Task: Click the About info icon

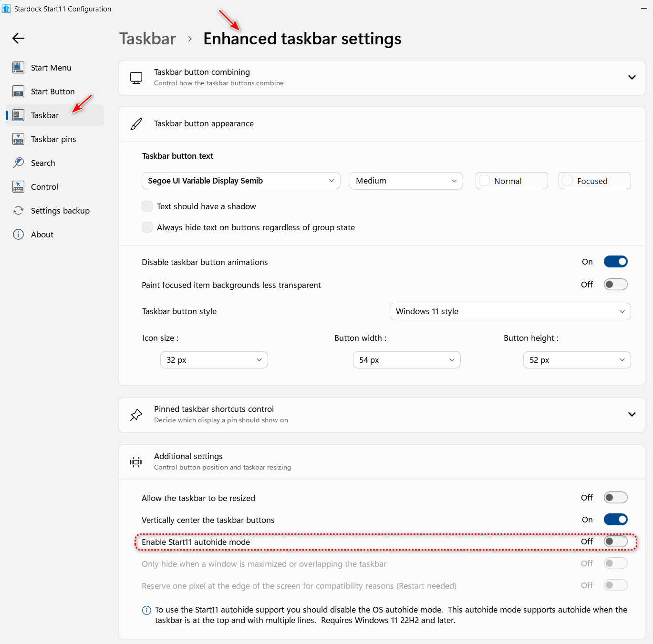Action: click(x=18, y=235)
